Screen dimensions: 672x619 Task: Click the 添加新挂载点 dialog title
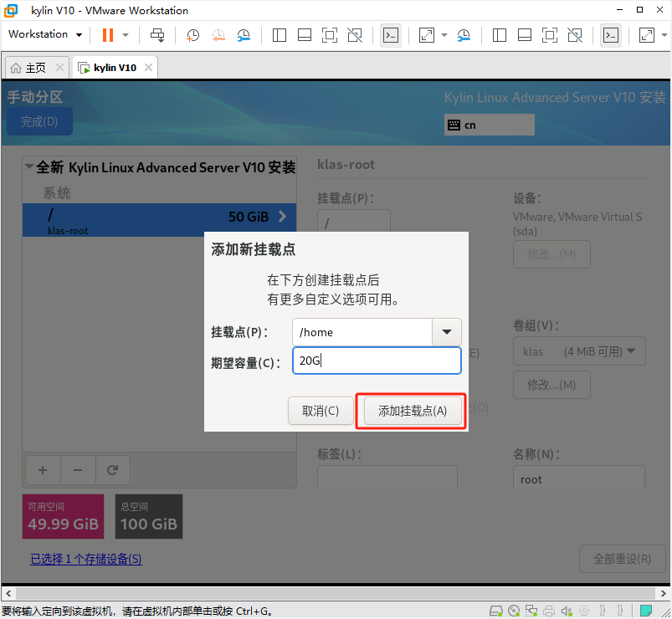253,249
